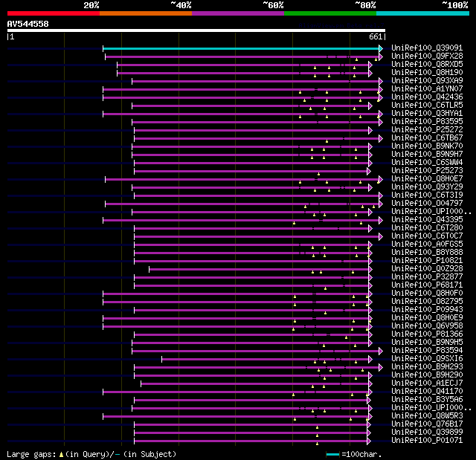Click the arrowhead ending the Q43395 bar
Screen dimensions: 476x460
pyautogui.click(x=381, y=221)
